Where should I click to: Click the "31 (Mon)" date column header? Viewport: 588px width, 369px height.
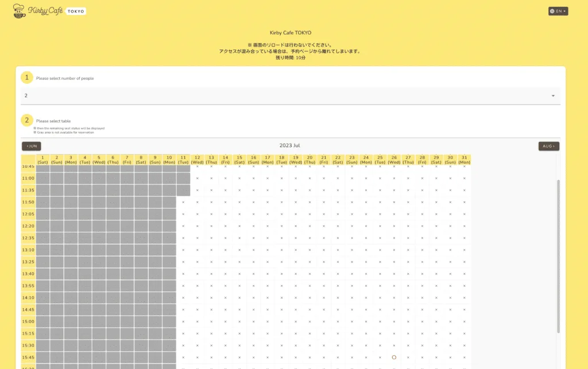coord(464,160)
